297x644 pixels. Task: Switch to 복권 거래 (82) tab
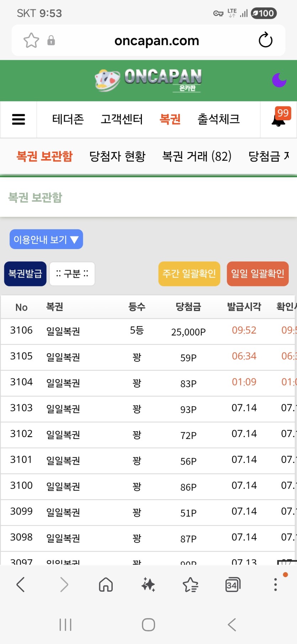click(197, 156)
